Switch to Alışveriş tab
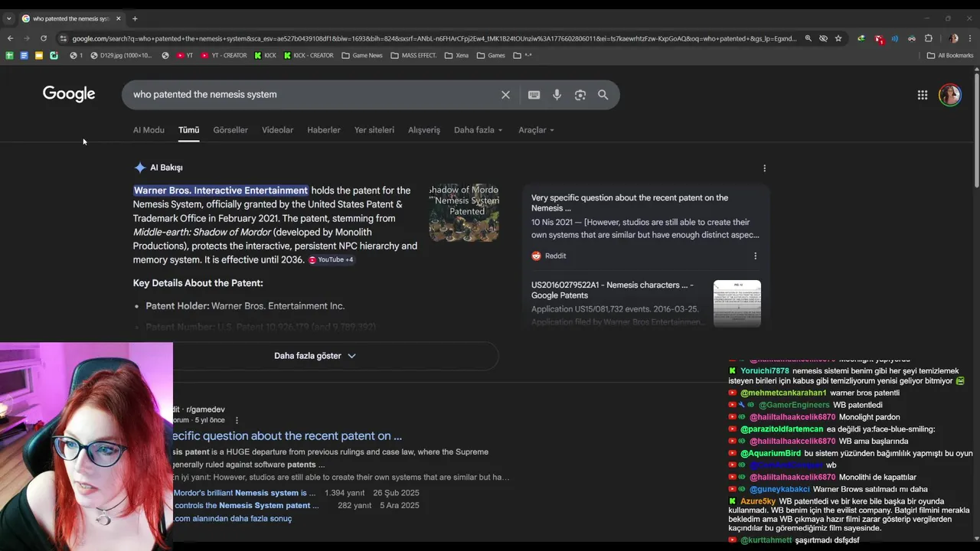980x551 pixels. 424,130
